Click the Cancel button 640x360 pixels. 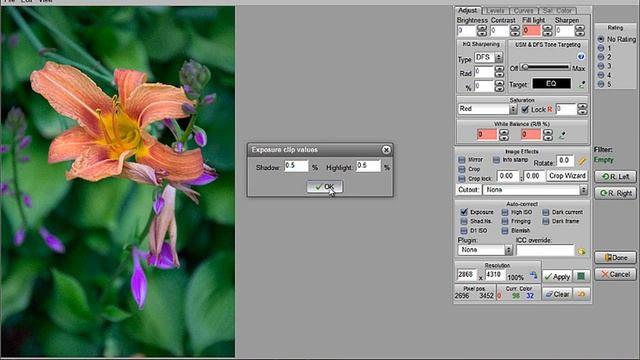pos(615,274)
